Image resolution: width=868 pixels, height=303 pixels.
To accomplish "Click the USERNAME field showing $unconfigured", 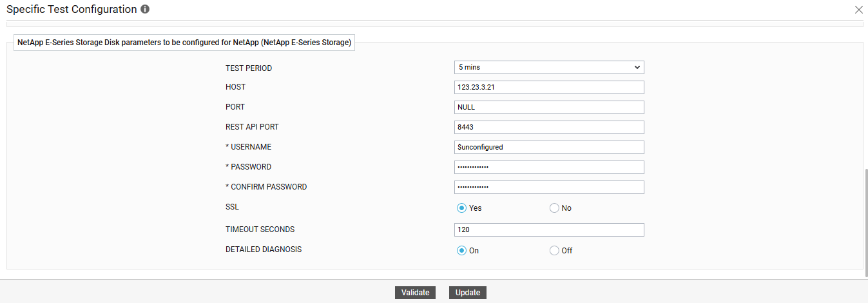I will point(549,147).
